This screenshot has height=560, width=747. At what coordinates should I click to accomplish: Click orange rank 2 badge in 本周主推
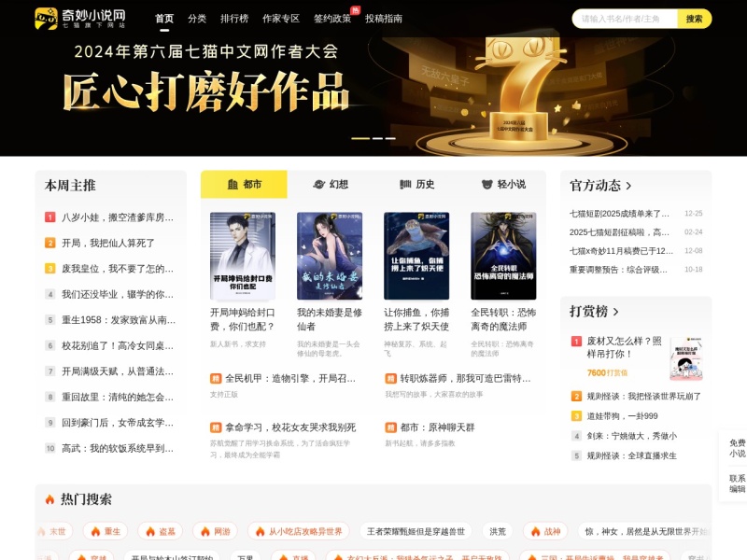click(50, 244)
